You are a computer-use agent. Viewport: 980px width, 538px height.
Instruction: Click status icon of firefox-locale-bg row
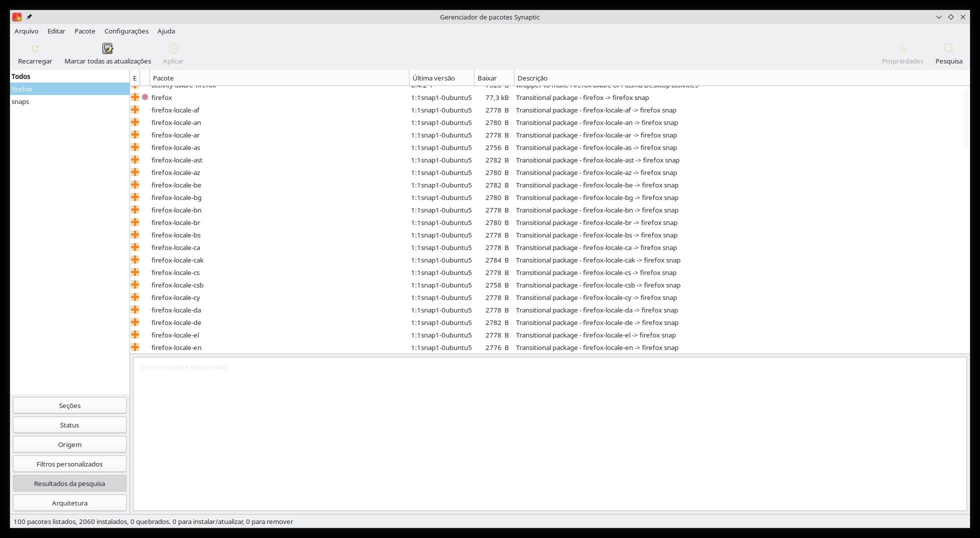tap(135, 197)
